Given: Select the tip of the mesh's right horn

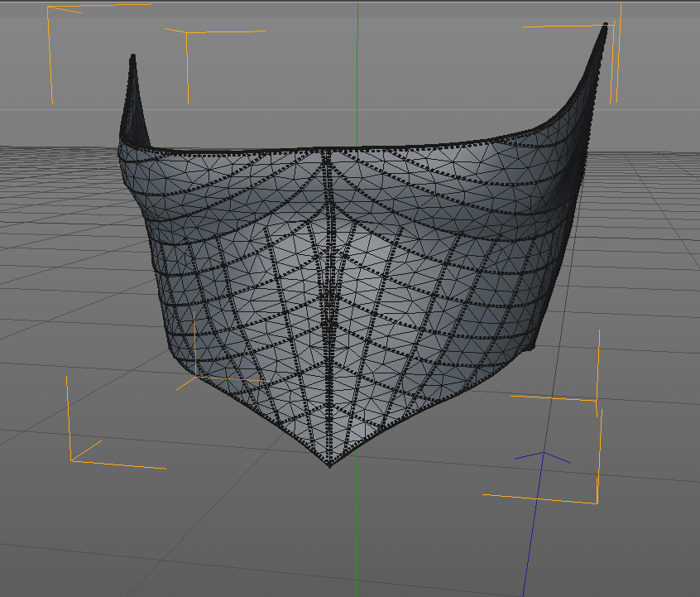Looking at the screenshot, I should pyautogui.click(x=606, y=25).
